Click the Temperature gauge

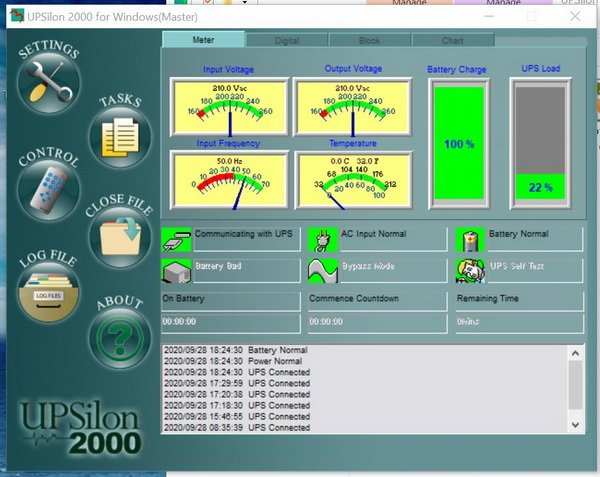pyautogui.click(x=353, y=180)
